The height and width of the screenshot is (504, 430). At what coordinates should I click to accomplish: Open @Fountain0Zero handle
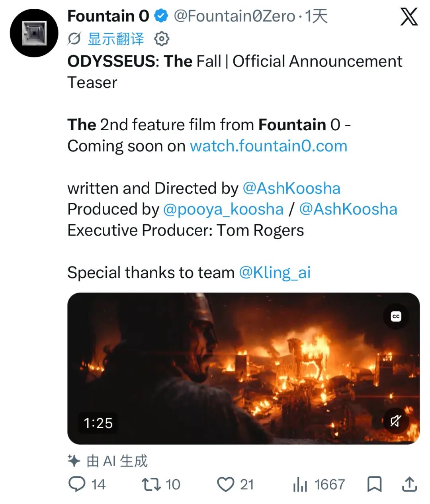(235, 16)
